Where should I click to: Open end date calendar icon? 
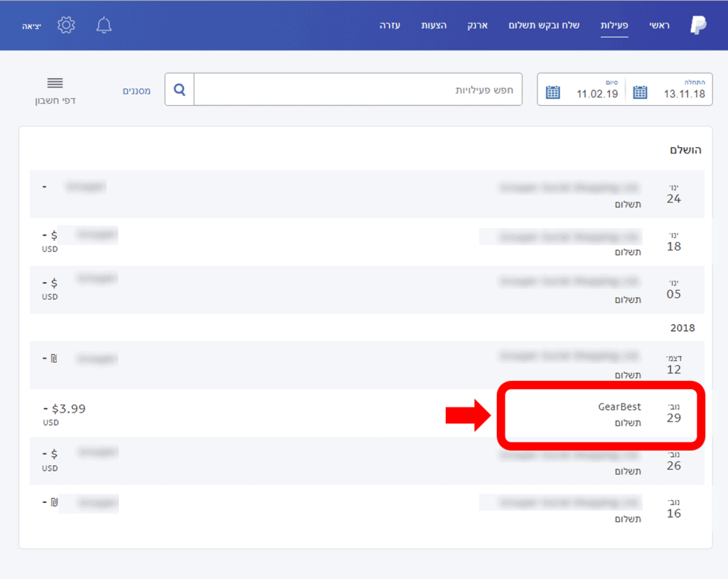[552, 92]
